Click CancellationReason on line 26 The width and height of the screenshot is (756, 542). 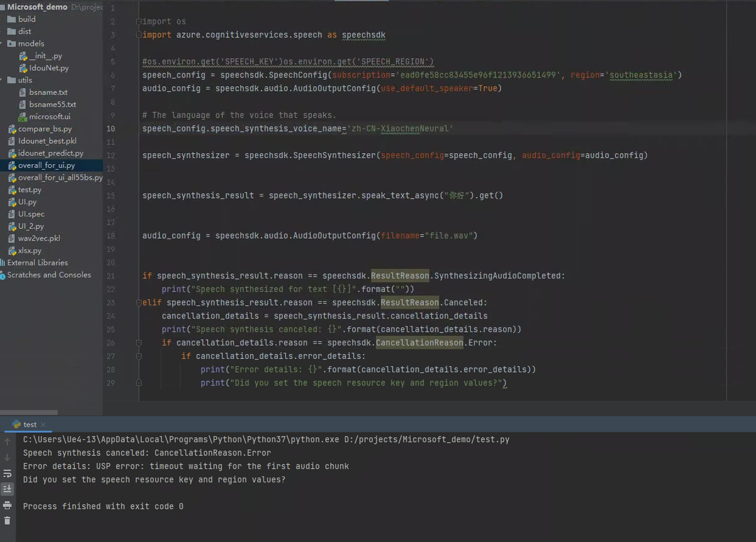pos(419,343)
